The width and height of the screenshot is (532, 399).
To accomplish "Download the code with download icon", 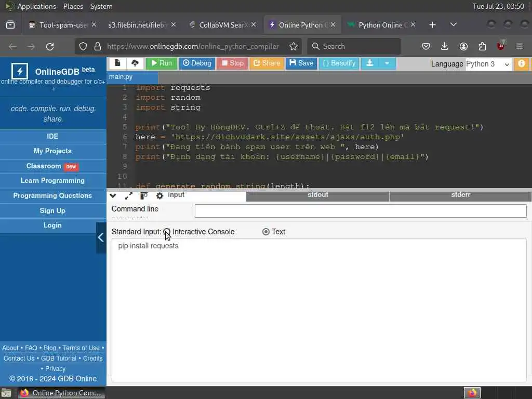I will point(370,63).
